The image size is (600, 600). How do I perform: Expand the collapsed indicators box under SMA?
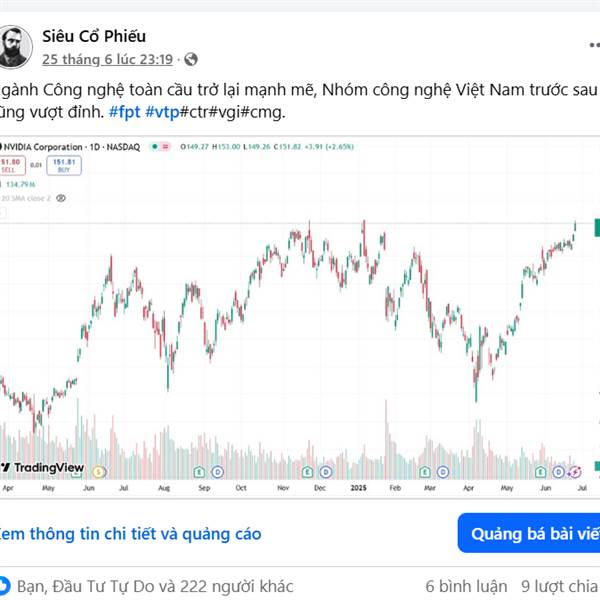(x=2, y=213)
